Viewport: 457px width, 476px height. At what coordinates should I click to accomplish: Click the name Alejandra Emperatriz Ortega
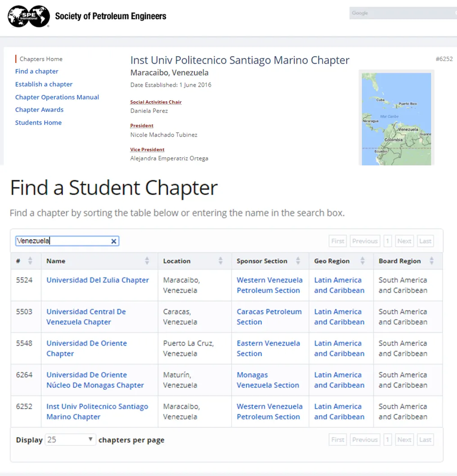point(169,159)
